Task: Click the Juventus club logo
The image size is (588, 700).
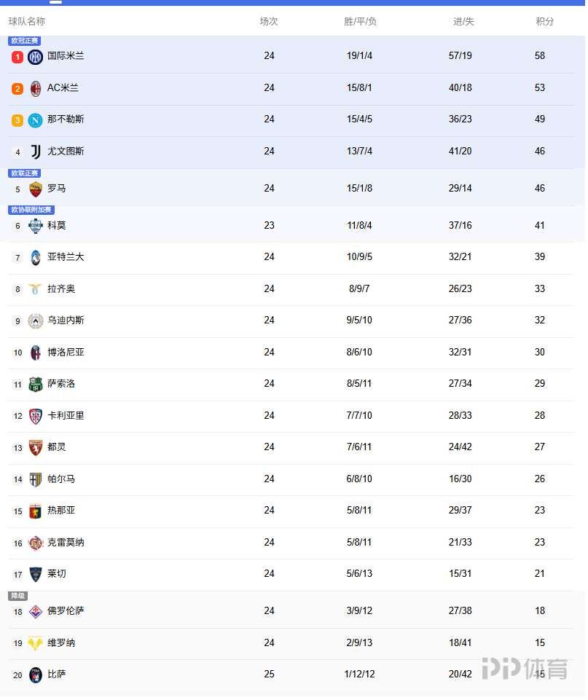Action: pyautogui.click(x=35, y=152)
